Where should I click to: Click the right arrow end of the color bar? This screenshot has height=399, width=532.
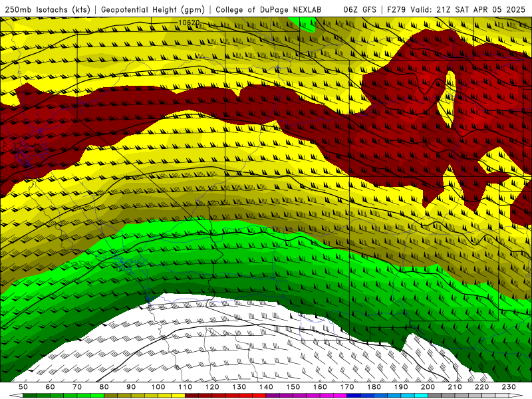[516, 396]
